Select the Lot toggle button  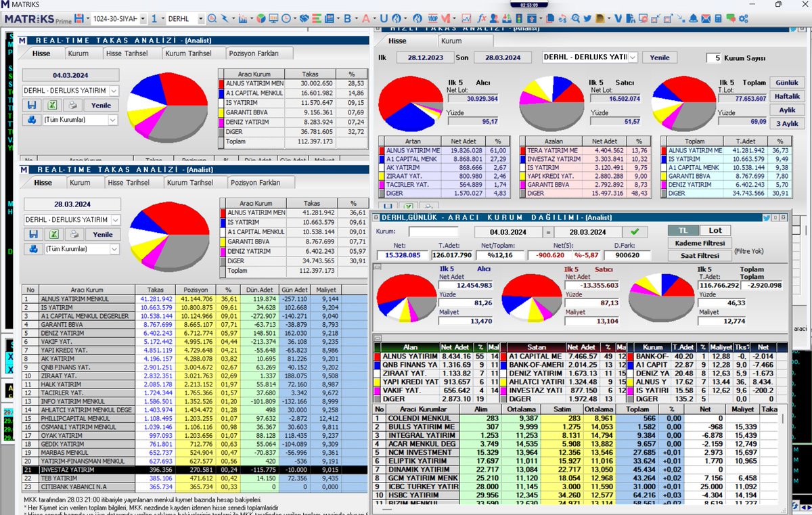715,230
